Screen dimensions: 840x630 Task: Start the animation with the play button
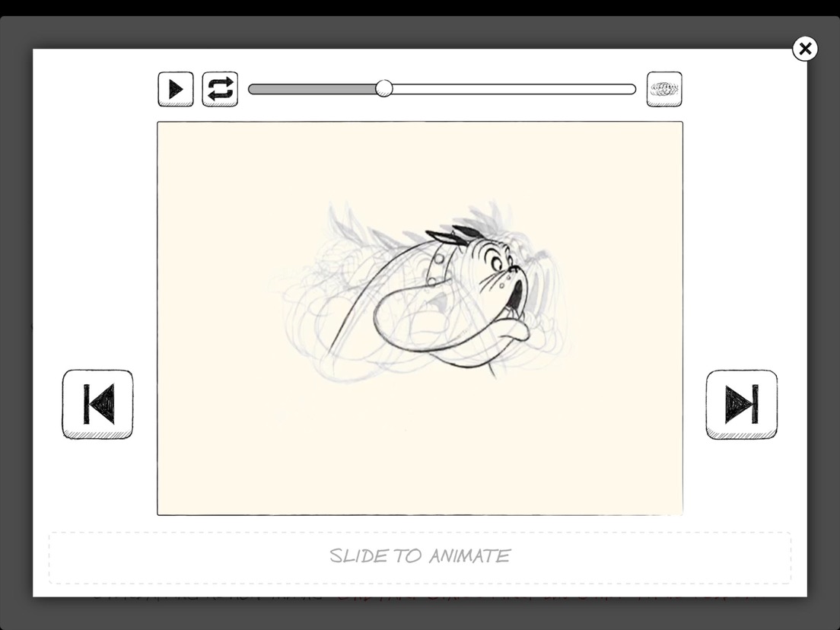pyautogui.click(x=176, y=89)
